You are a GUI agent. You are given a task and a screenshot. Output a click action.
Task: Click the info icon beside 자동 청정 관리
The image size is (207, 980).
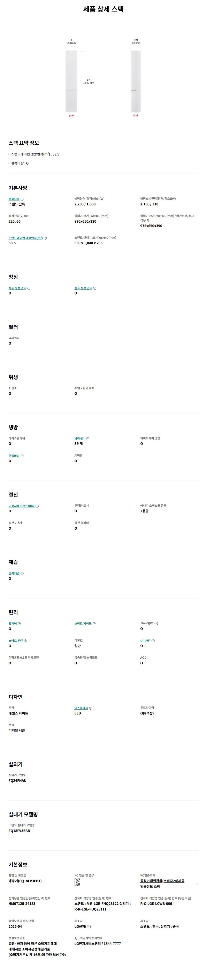[x=29, y=288]
